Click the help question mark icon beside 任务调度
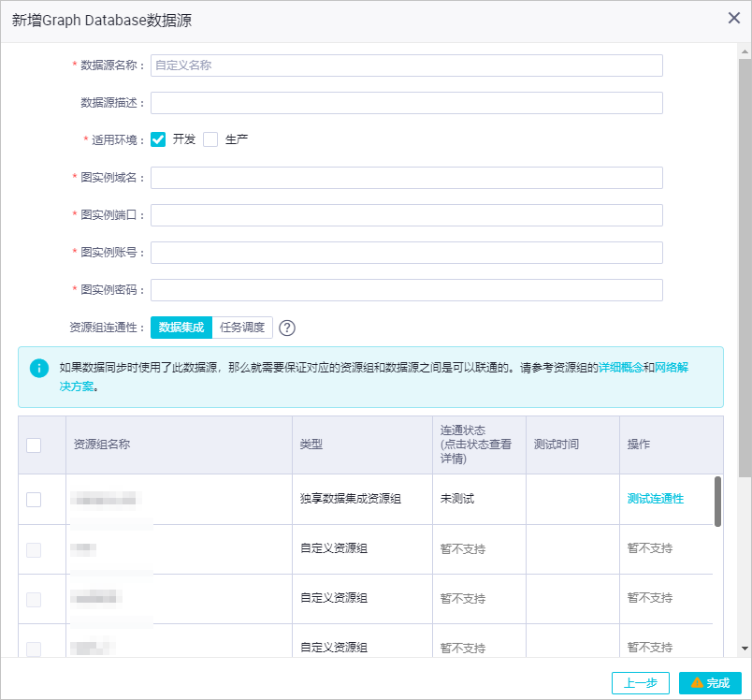 pos(287,328)
